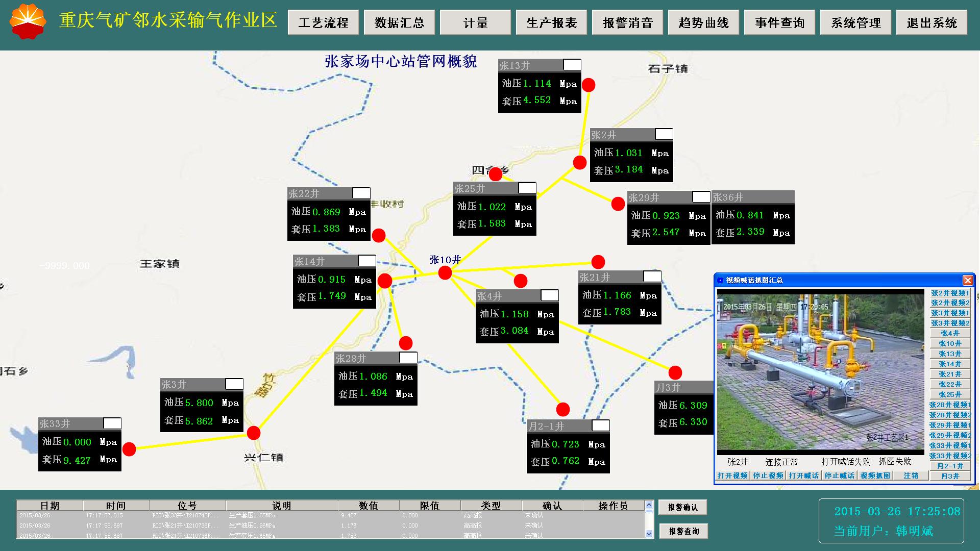Open the 工艺流程 menu

pos(323,22)
